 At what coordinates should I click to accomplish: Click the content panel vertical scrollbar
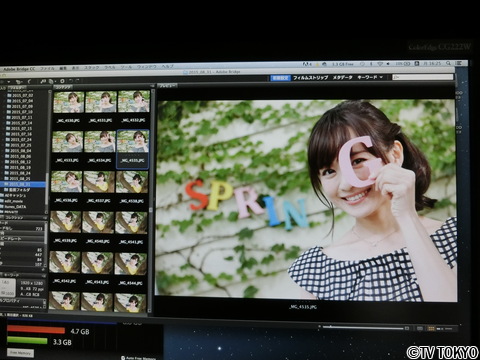[150, 200]
